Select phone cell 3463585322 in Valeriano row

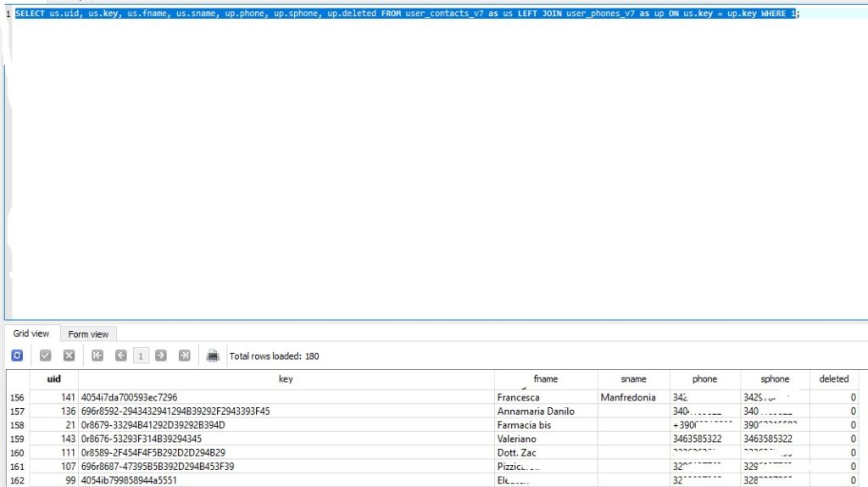coord(705,439)
